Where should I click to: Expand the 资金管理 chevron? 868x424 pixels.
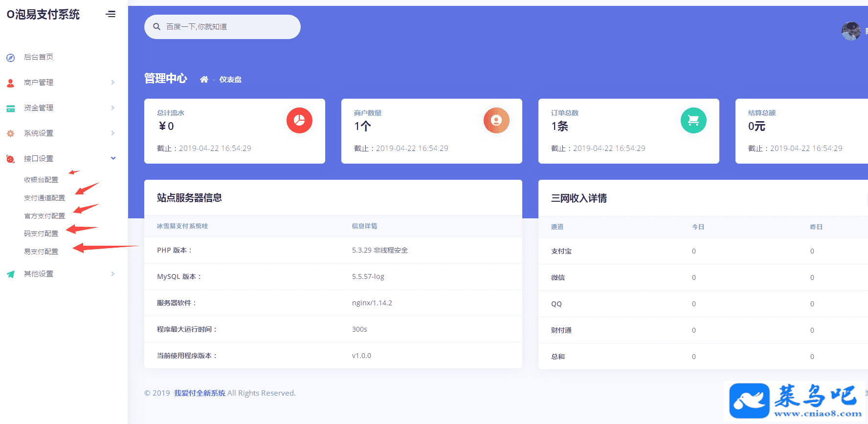[x=112, y=107]
